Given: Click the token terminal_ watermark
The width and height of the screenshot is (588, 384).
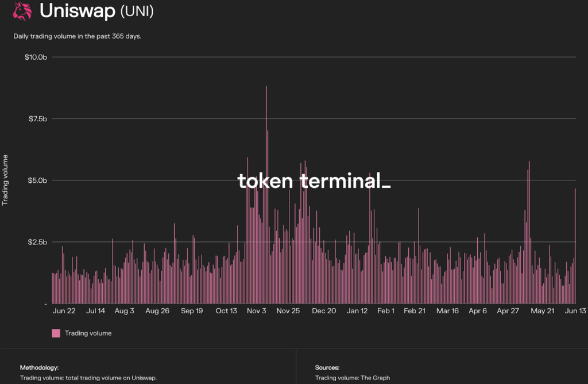Looking at the screenshot, I should (314, 181).
